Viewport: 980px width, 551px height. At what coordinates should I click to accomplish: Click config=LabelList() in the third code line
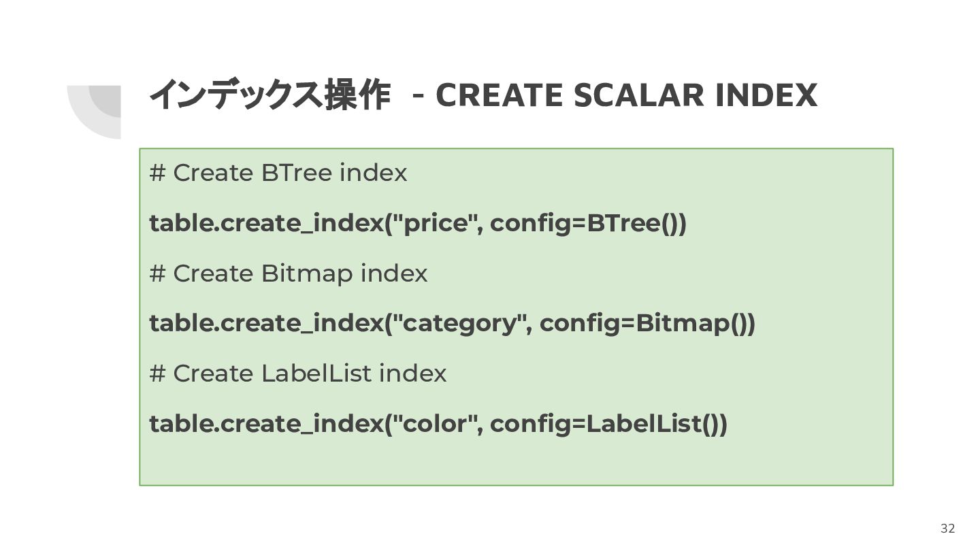pyautogui.click(x=608, y=424)
